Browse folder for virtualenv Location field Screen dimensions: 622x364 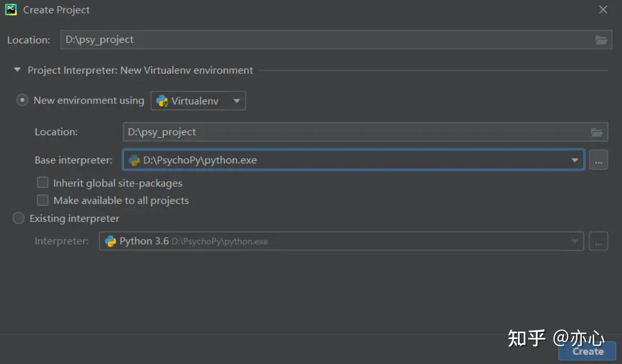click(597, 133)
